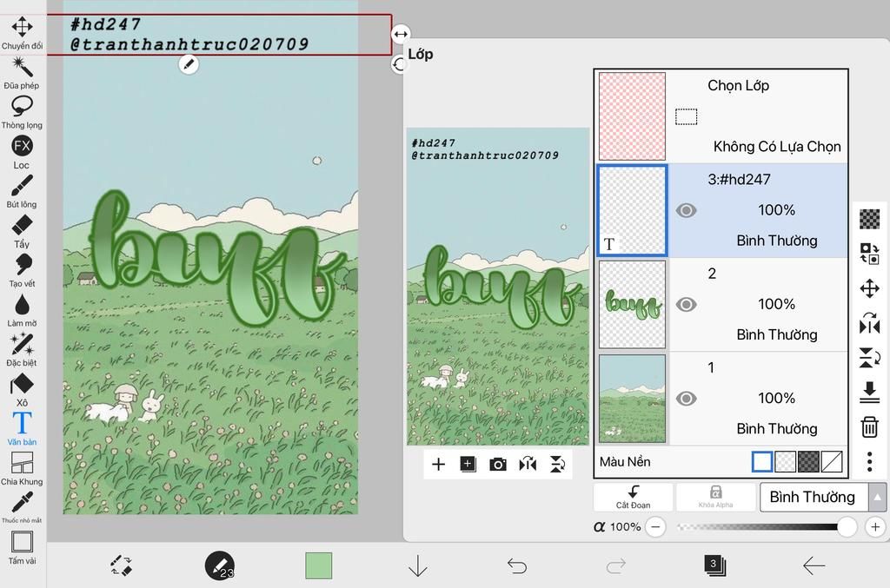890x588 pixels.
Task: Go back with the left arrow
Action: point(814,565)
